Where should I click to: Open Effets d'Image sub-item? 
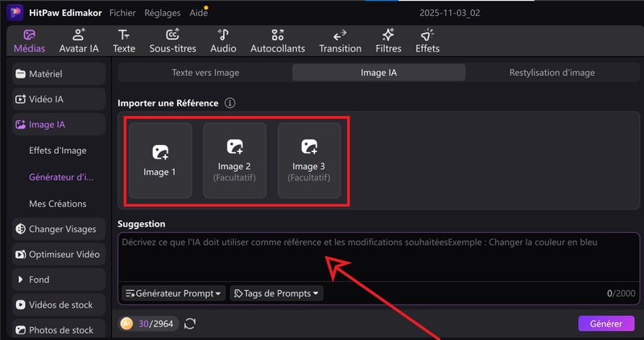coord(57,151)
